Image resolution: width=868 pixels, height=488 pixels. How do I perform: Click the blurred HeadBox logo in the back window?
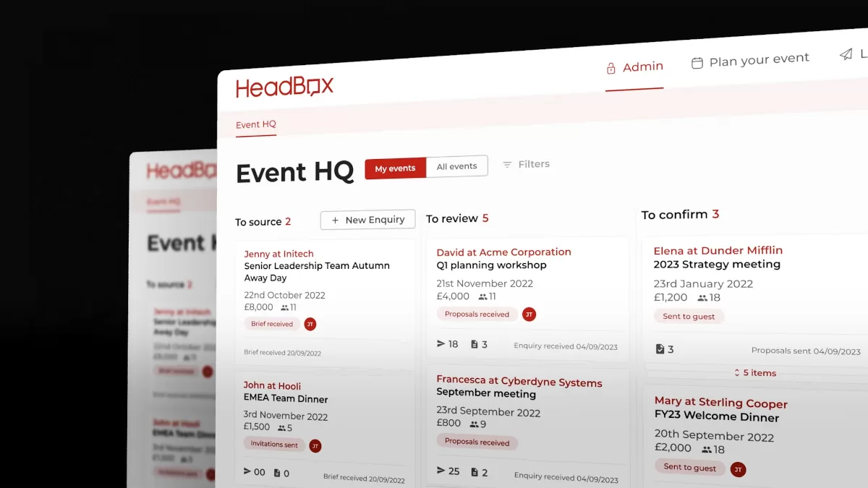tap(182, 171)
